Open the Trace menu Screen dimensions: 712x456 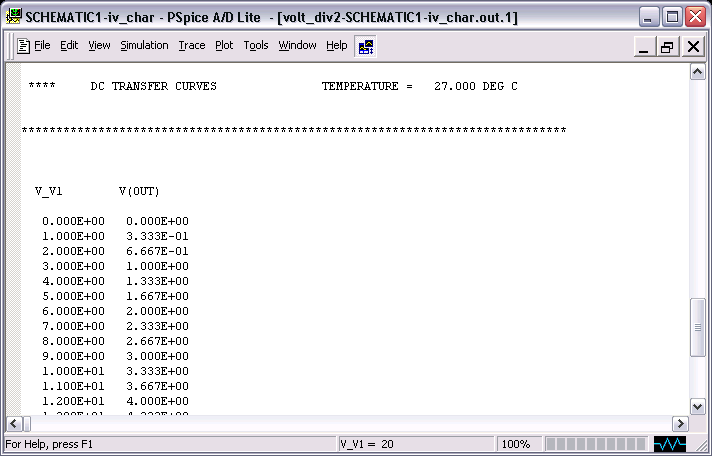click(x=192, y=45)
